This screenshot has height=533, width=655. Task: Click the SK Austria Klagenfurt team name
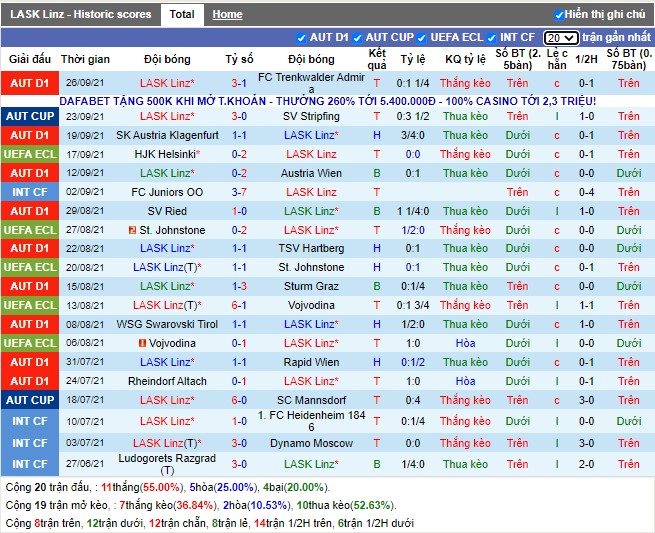pyautogui.click(x=167, y=135)
